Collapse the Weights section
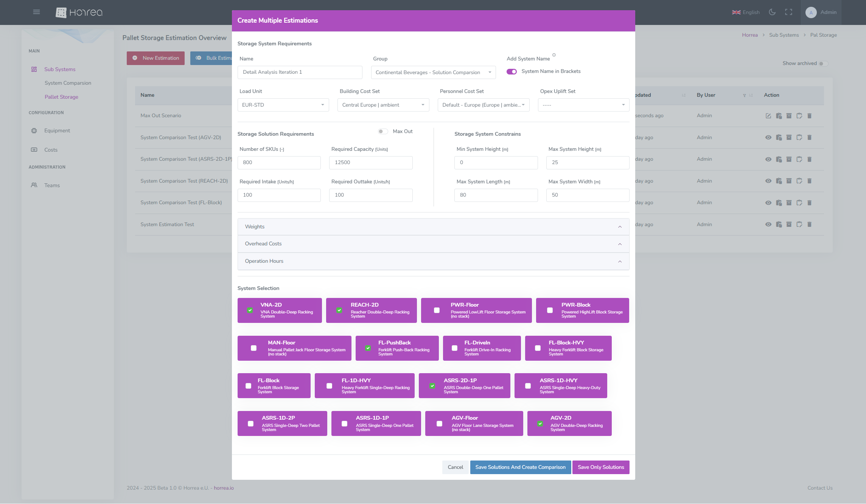The width and height of the screenshot is (866, 504). 620,226
